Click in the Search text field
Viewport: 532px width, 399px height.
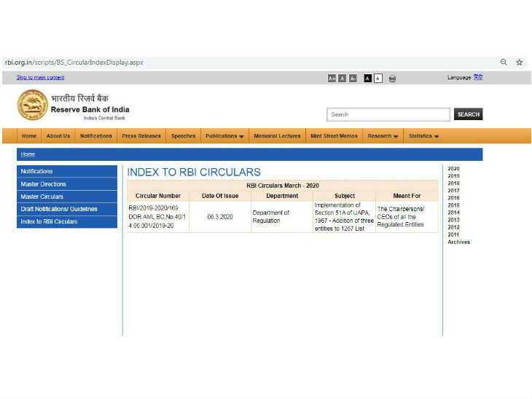(x=388, y=114)
